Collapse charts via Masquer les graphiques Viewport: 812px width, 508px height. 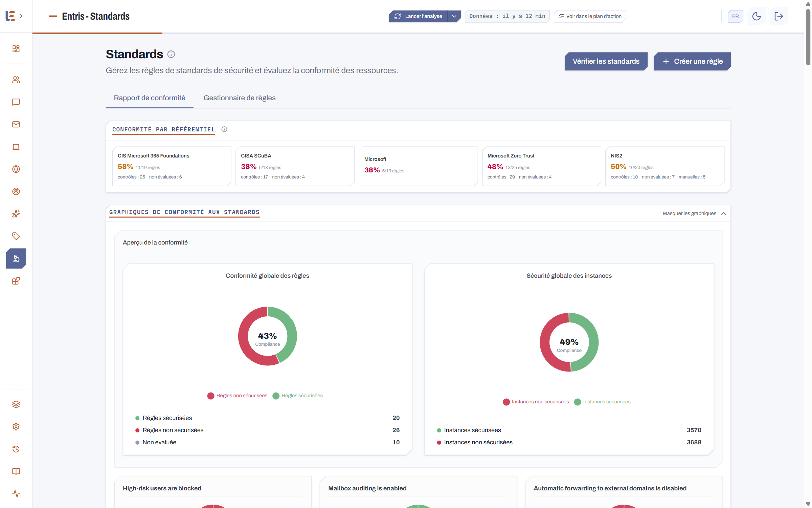[694, 213]
